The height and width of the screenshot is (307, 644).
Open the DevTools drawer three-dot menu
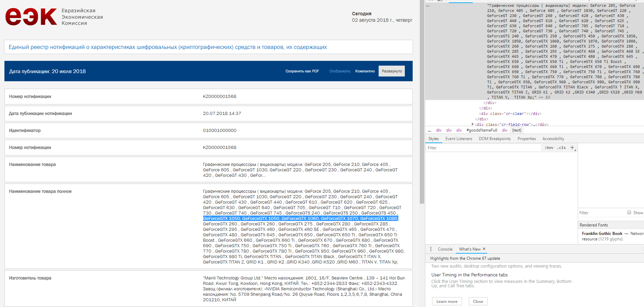pos(431,249)
